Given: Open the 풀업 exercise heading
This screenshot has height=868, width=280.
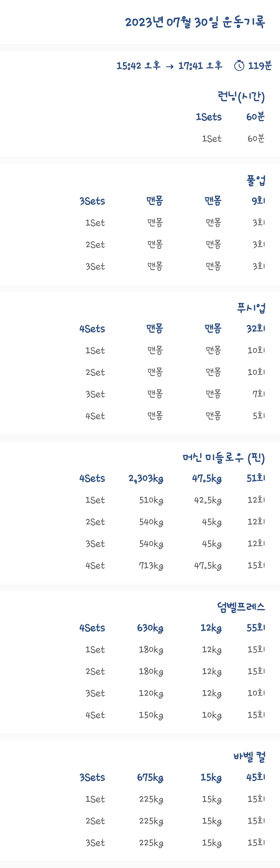Looking at the screenshot, I should tap(256, 180).
